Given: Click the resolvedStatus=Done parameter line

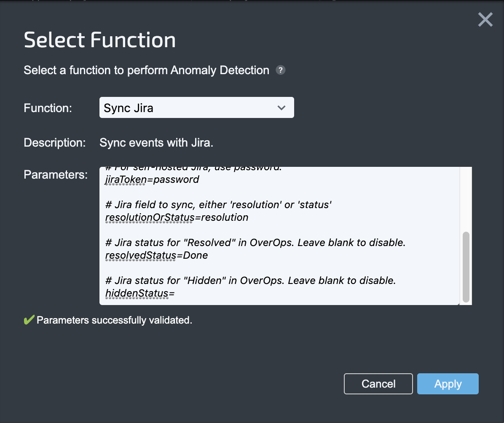Looking at the screenshot, I should 157,255.
